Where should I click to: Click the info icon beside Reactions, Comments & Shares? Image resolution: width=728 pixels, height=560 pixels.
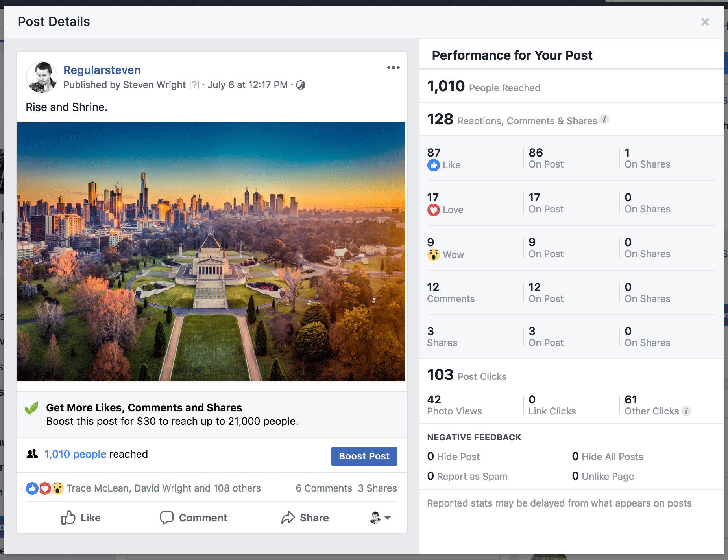604,120
